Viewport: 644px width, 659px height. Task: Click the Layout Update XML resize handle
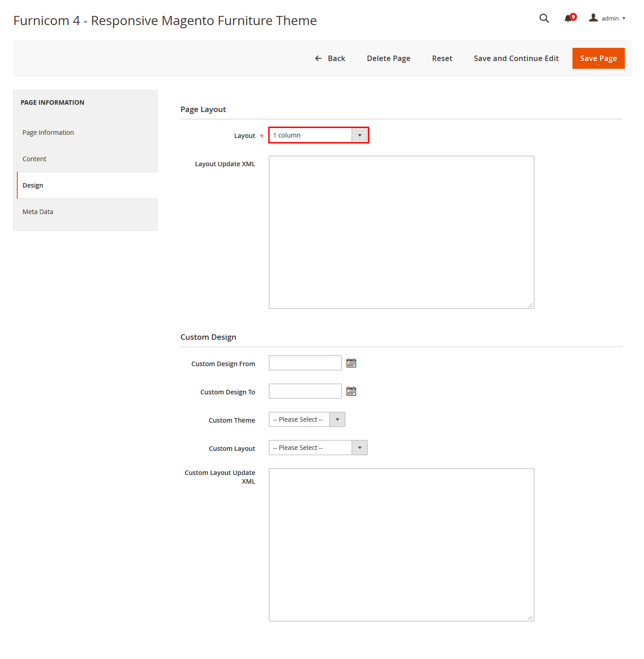530,305
